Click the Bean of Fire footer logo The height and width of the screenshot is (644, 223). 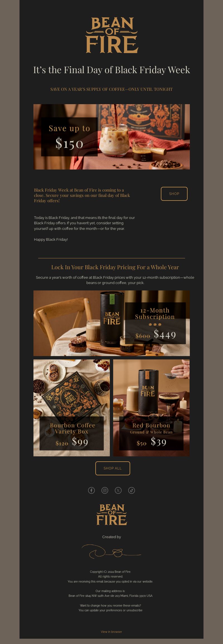112,514
